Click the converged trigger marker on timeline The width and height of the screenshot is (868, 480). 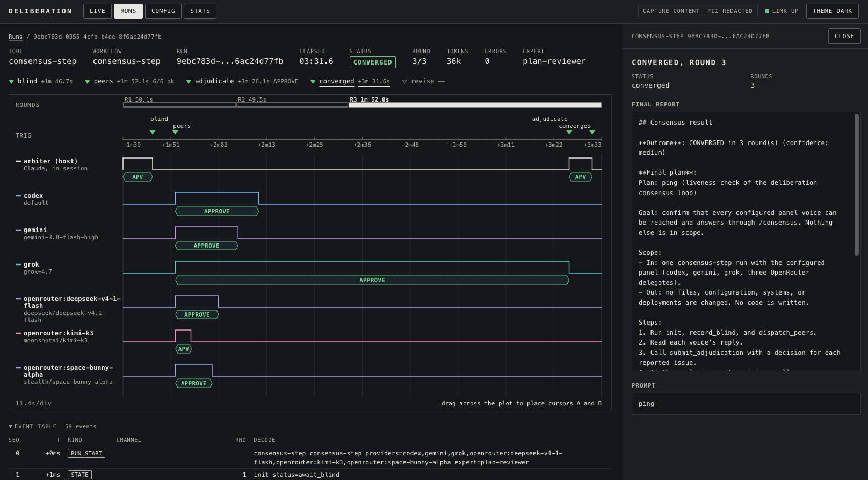[x=592, y=132]
